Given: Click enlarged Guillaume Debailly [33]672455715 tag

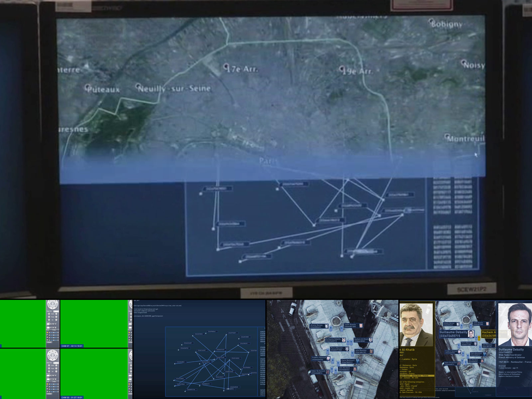Looking at the screenshot, I should click(x=457, y=334).
